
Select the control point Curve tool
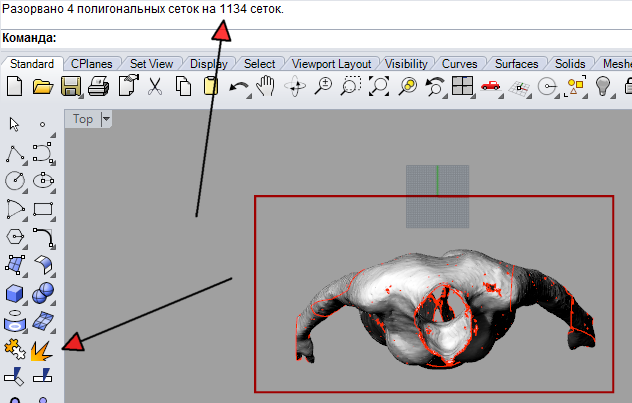(x=42, y=153)
